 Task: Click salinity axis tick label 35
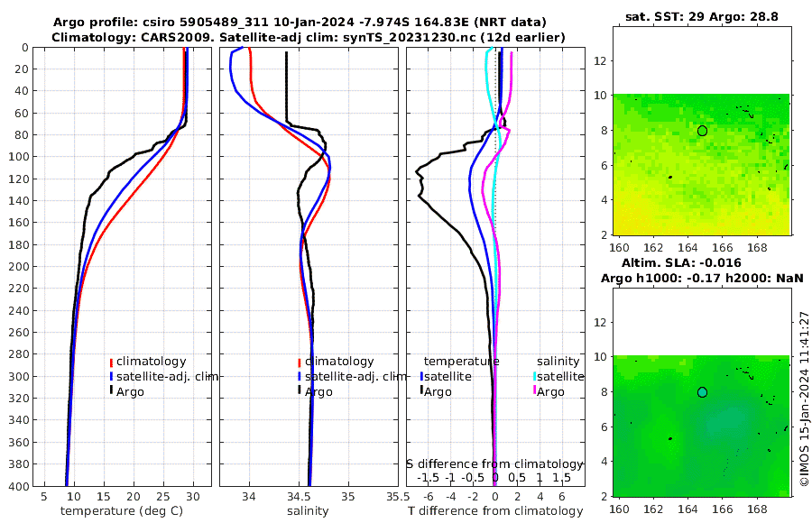348,497
